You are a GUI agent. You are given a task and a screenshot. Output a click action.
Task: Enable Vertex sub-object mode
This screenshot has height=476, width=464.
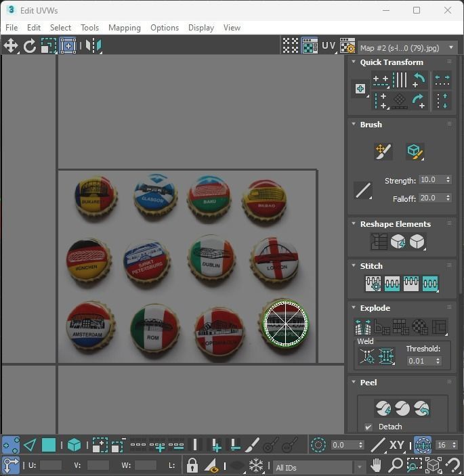tap(11, 445)
